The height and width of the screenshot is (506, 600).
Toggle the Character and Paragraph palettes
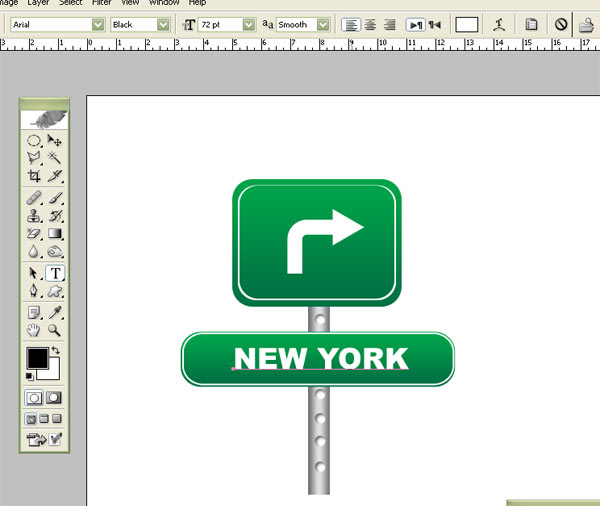(531, 25)
